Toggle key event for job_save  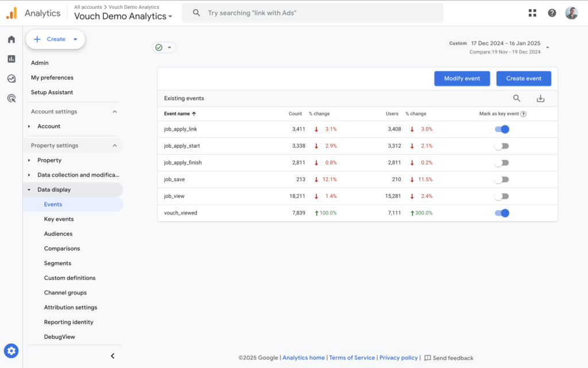(502, 179)
